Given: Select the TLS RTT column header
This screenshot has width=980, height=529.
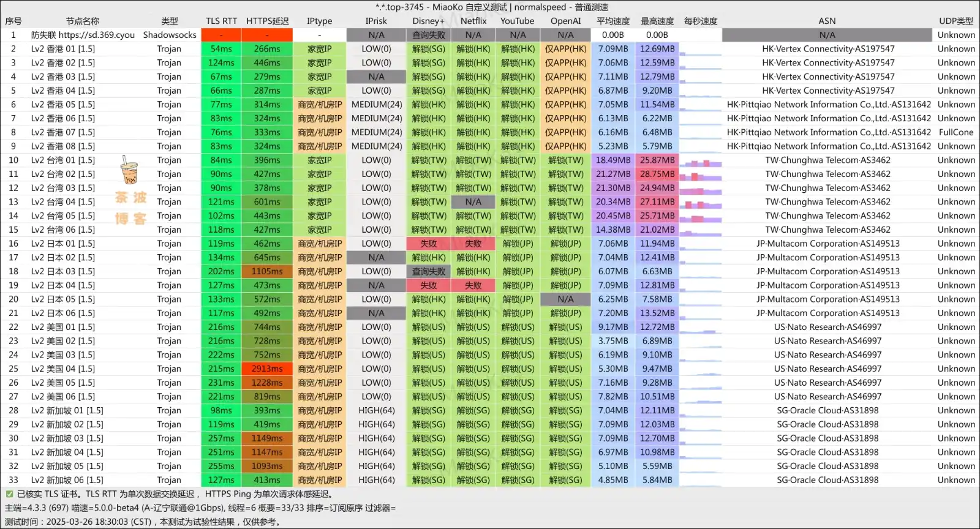Looking at the screenshot, I should (x=221, y=21).
